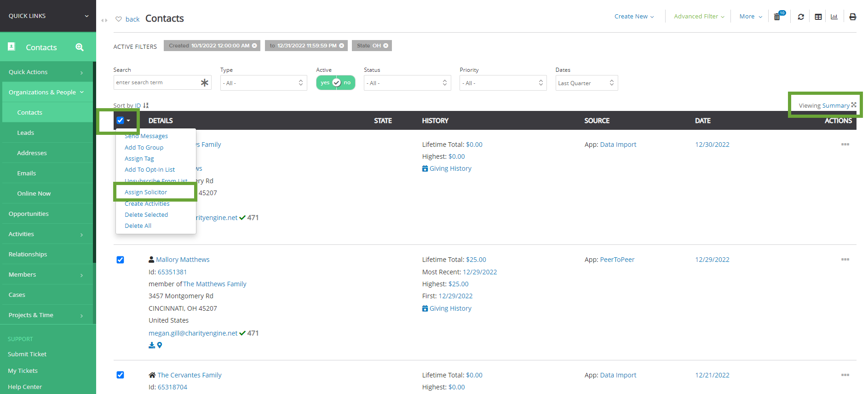Toggle the select-all checkbox in header
The image size is (868, 394).
click(120, 121)
